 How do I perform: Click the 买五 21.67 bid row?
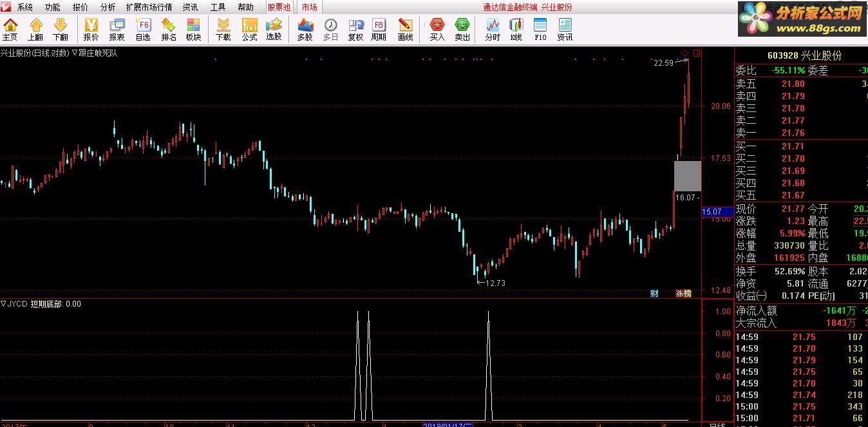801,195
